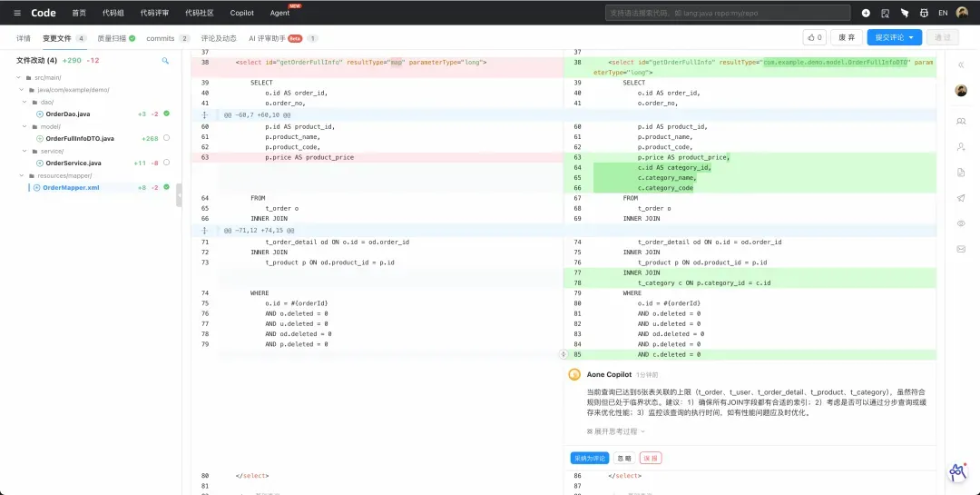This screenshot has height=495, width=980.
Task: Switch to AI 评审助手 tab
Action: (266, 38)
